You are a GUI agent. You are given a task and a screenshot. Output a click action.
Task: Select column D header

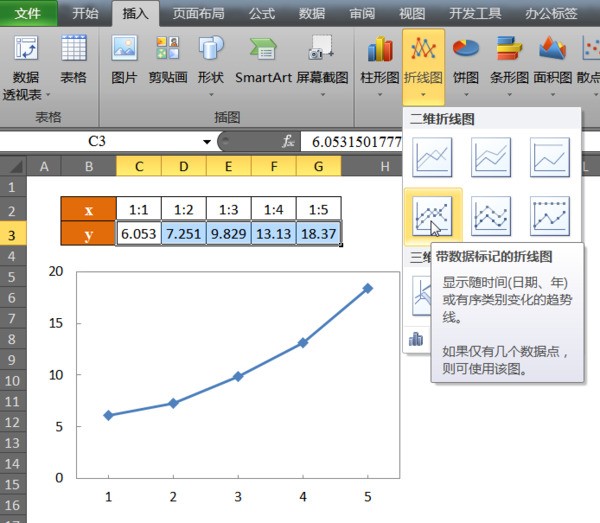click(184, 166)
